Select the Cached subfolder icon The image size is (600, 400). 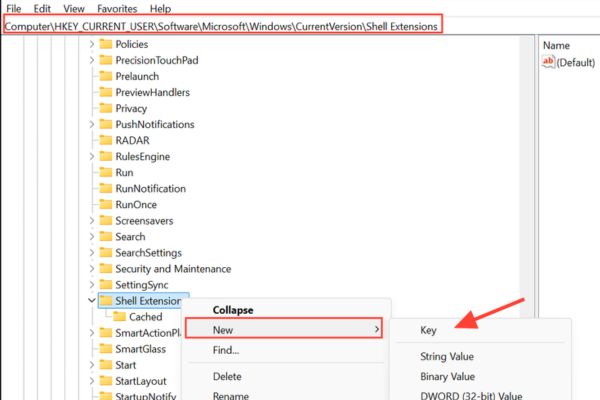click(x=120, y=317)
